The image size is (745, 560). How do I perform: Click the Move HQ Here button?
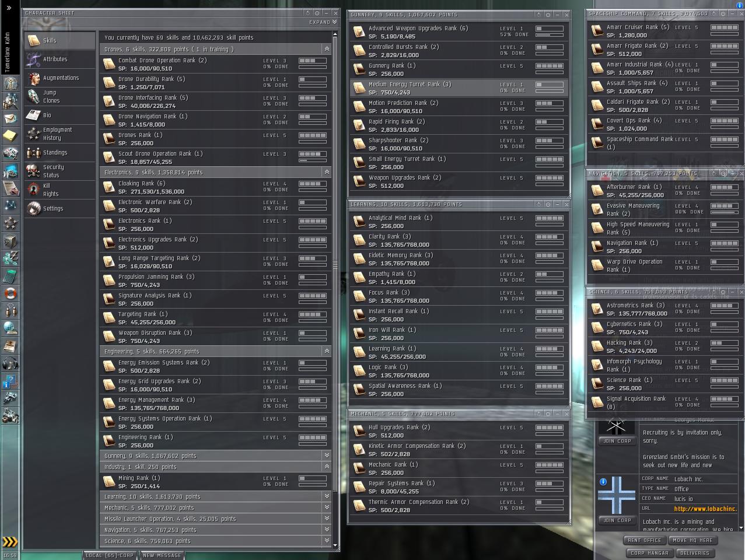pyautogui.click(x=692, y=540)
